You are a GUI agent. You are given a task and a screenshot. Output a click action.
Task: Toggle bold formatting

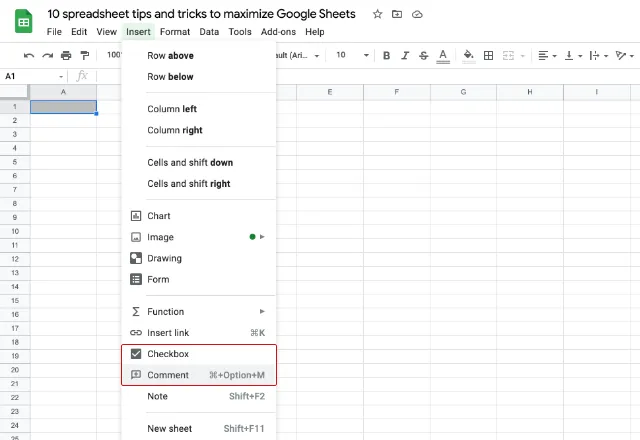click(x=386, y=56)
